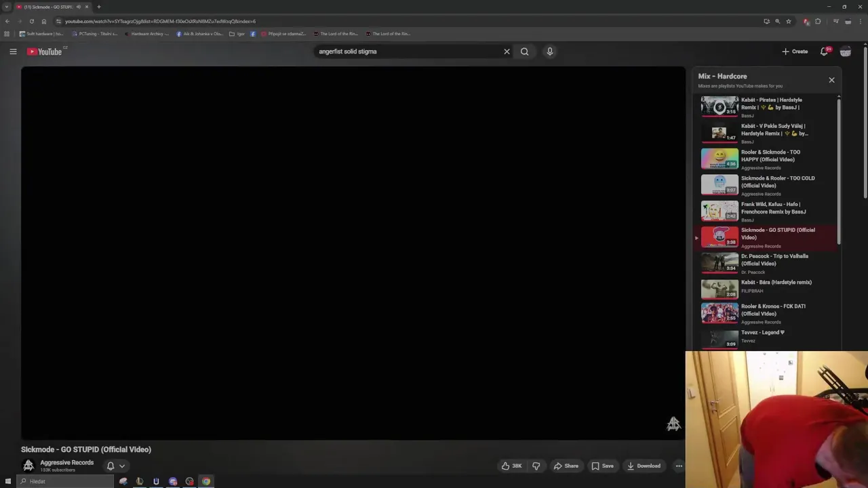This screenshot has height=488, width=868.
Task: Open the Mix - Hardcore playlist title
Action: (x=722, y=76)
